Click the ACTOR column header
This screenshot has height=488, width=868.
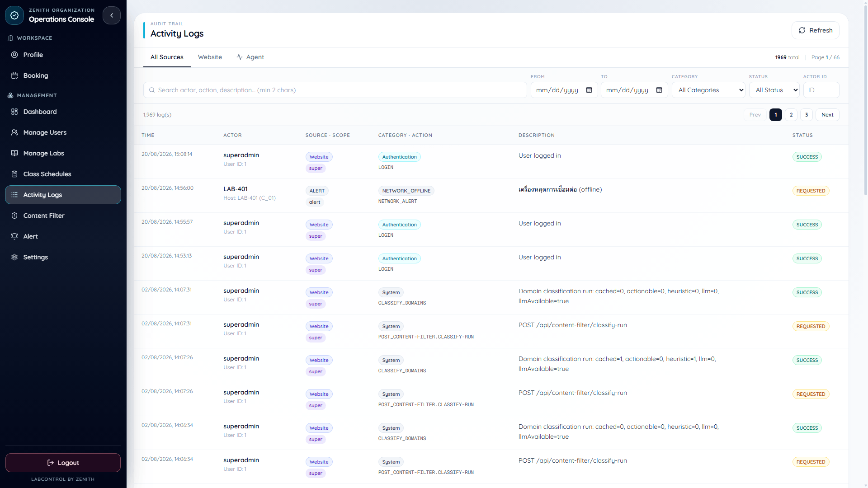(x=232, y=135)
